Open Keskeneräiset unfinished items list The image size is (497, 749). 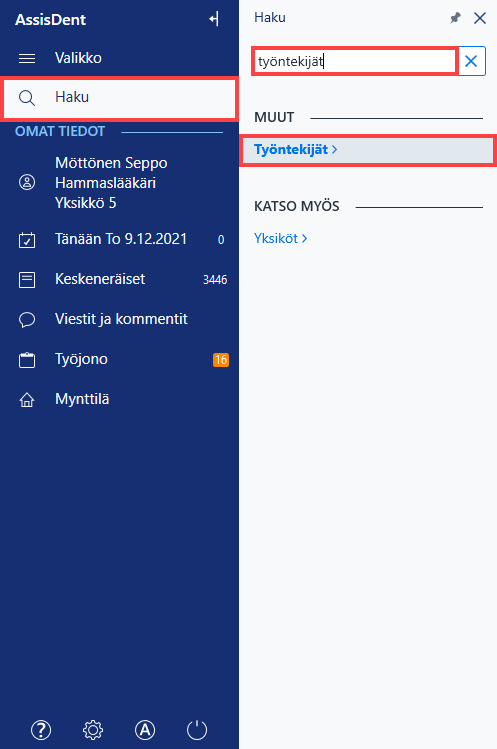coord(119,279)
